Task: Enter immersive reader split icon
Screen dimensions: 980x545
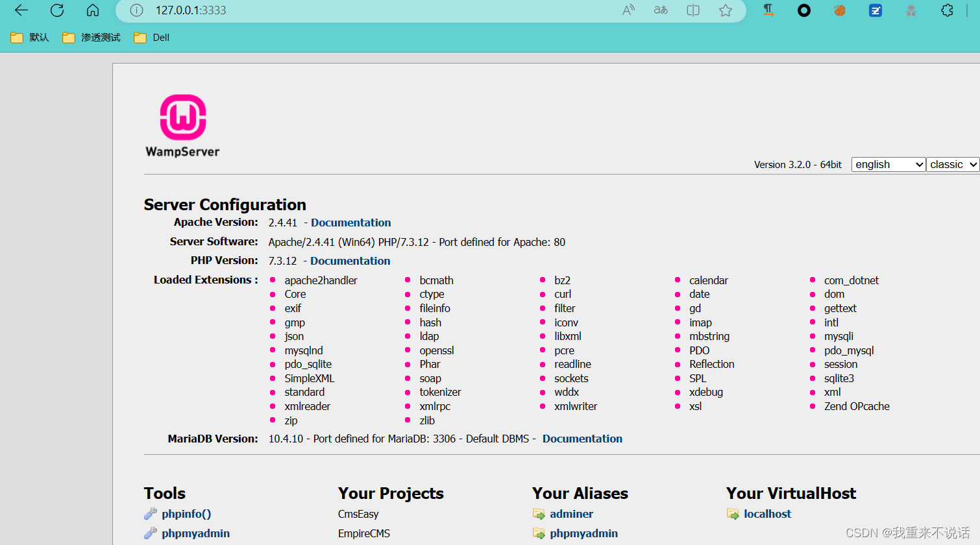Action: tap(693, 10)
